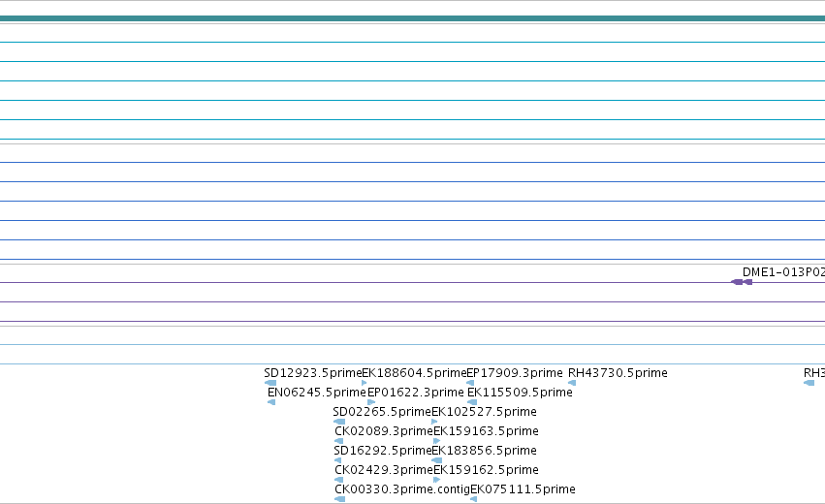Click the DME1-013P02 label text
Viewport: 825px width, 504px height.
click(783, 272)
